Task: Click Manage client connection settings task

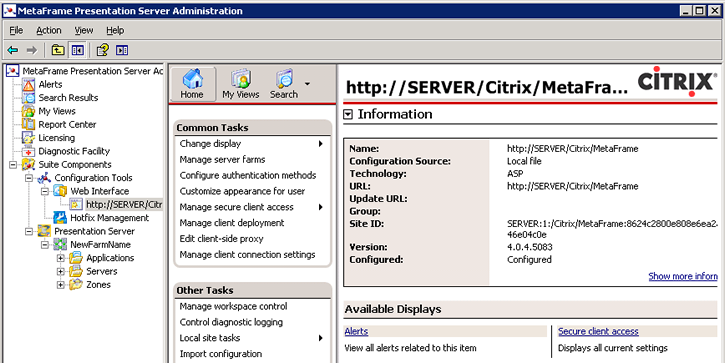Action: point(247,255)
